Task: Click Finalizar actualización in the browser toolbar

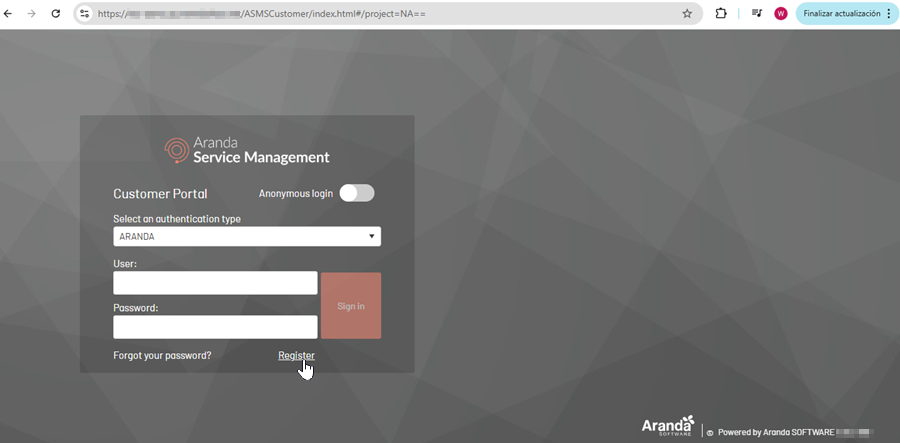Action: click(x=844, y=14)
